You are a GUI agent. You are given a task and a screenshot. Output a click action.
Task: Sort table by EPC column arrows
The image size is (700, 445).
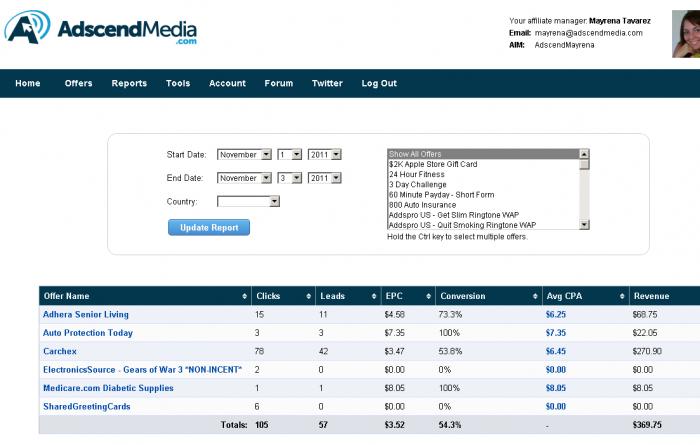coord(428,296)
